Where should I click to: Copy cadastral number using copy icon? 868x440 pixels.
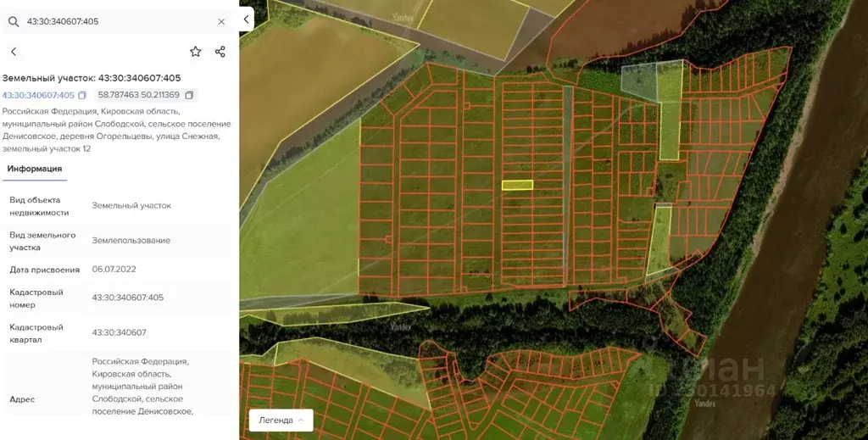[x=82, y=95]
